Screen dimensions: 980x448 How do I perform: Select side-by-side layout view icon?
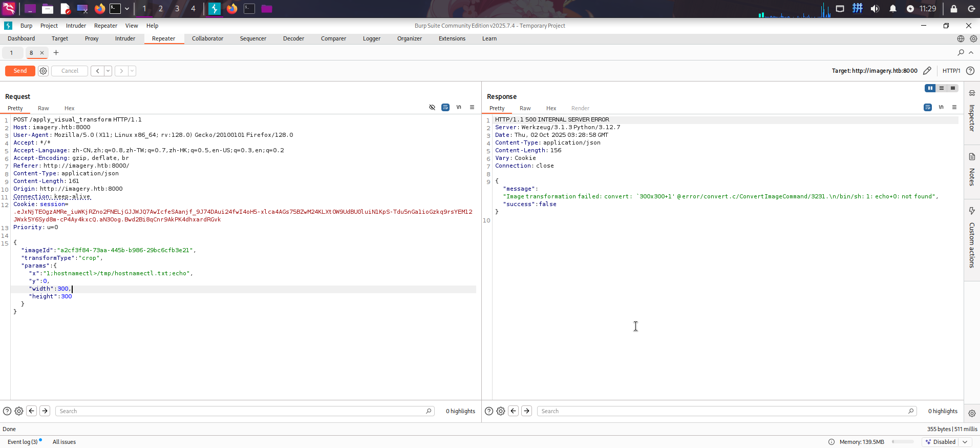[x=930, y=88]
